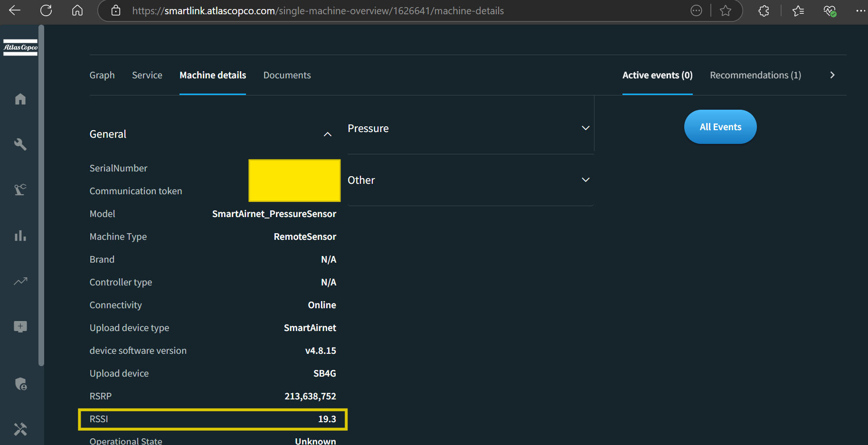Viewport: 868px width, 445px height.
Task: Go back with the browser back arrow
Action: (15, 10)
